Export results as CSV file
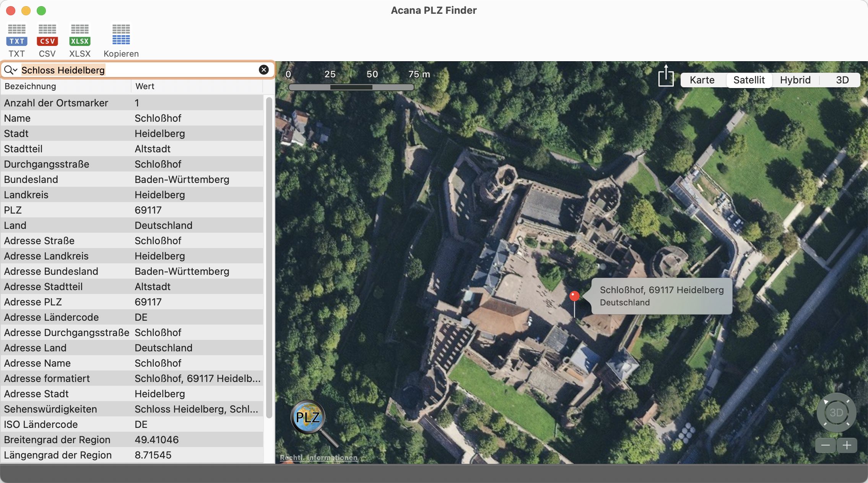The image size is (868, 483). point(47,40)
